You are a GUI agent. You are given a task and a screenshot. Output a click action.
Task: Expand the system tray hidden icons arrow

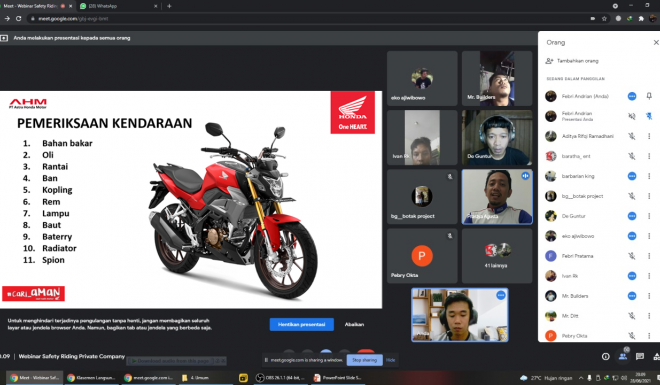pos(581,378)
